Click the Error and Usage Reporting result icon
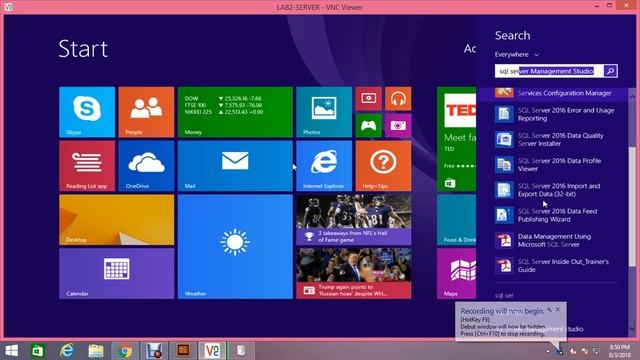Screen dimensions: 640x360 (x=504, y=114)
